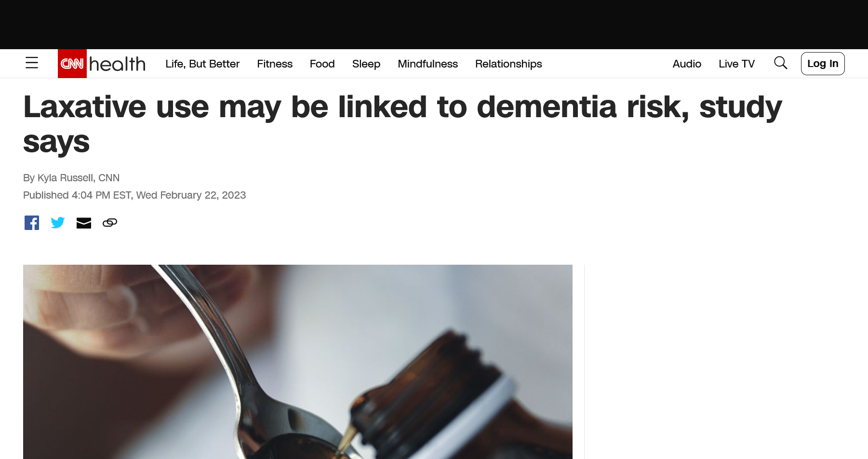
Task: Open the Mindfulness section
Action: pos(428,64)
